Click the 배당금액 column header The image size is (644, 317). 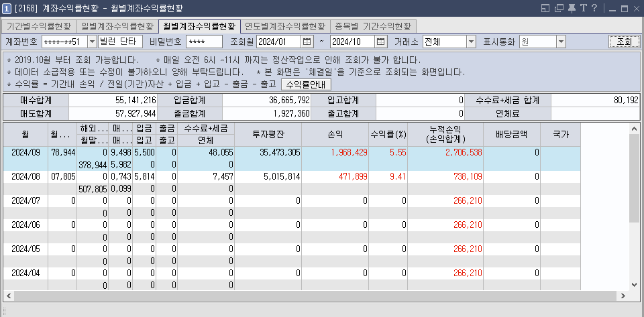coord(512,134)
